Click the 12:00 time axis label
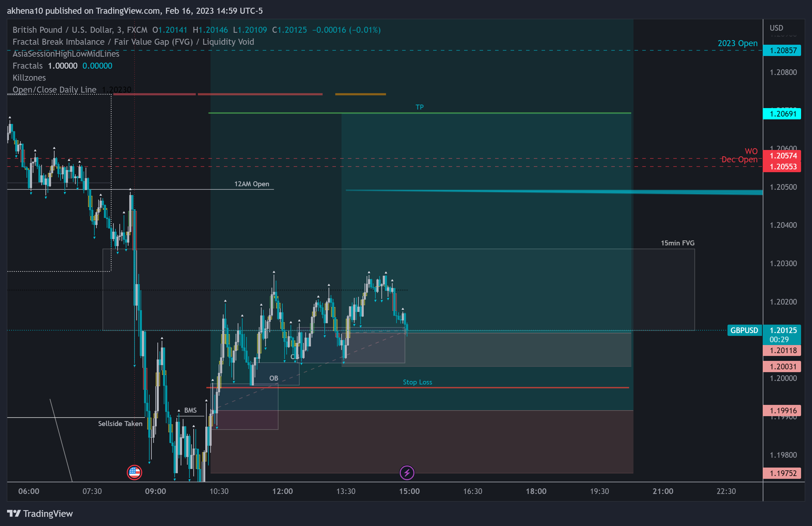Image resolution: width=812 pixels, height=526 pixels. click(x=282, y=491)
